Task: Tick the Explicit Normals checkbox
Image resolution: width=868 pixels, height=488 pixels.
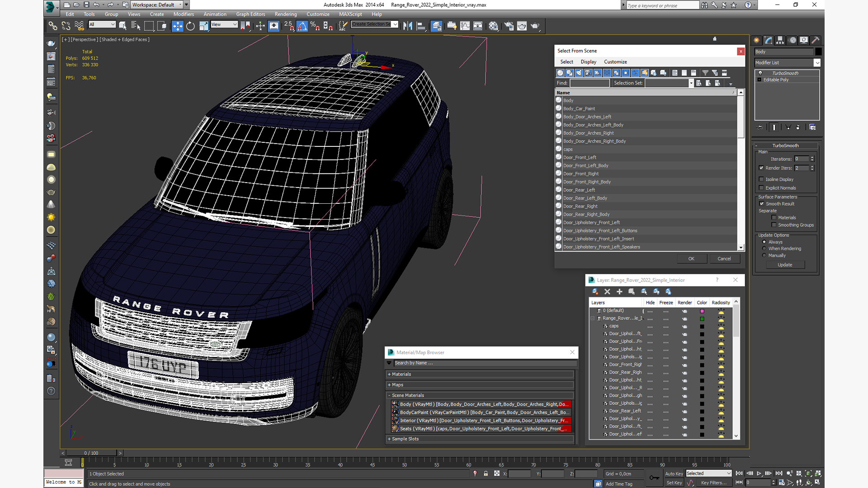Action: point(761,188)
